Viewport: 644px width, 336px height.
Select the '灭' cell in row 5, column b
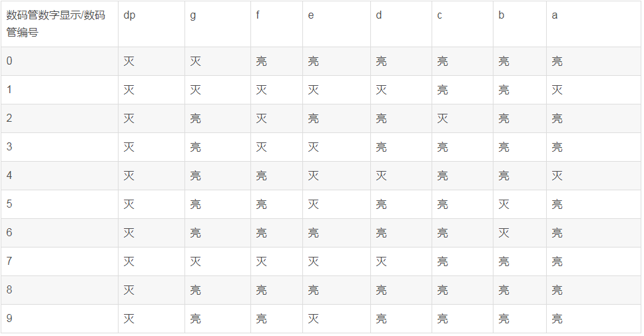pyautogui.click(x=504, y=204)
